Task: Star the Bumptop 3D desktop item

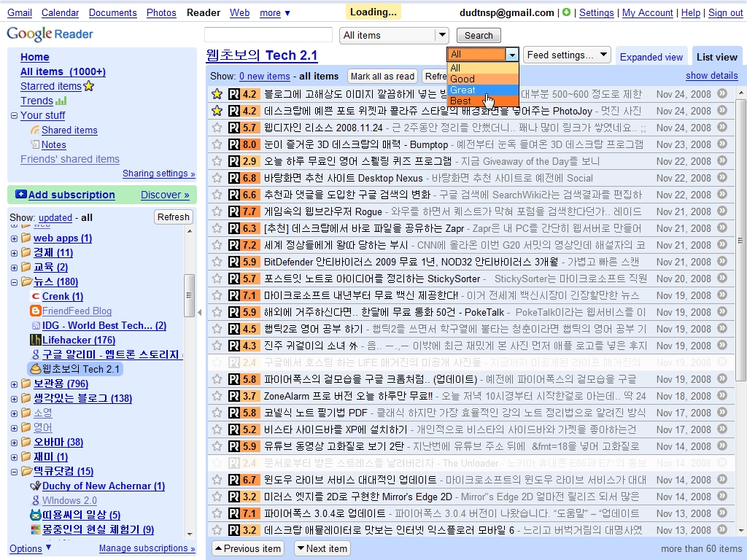Action: (x=217, y=144)
